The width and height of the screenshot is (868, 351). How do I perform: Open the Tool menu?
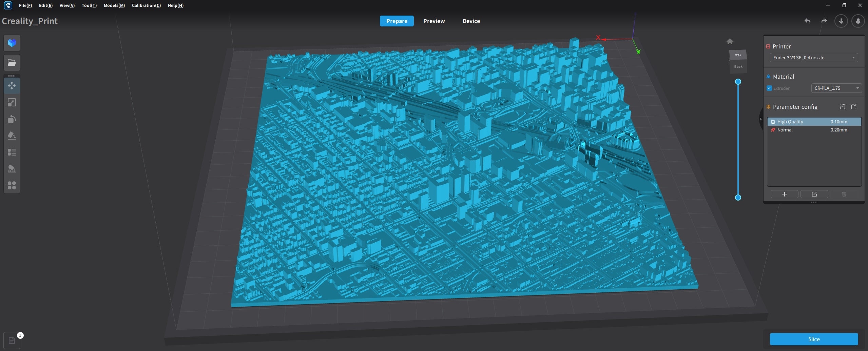point(89,5)
